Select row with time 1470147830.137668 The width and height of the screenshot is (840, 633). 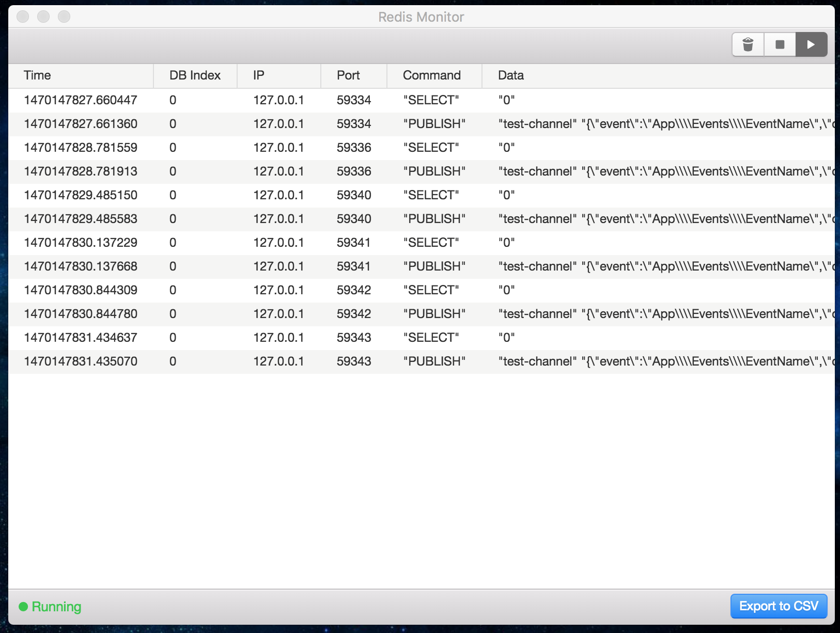pos(422,266)
